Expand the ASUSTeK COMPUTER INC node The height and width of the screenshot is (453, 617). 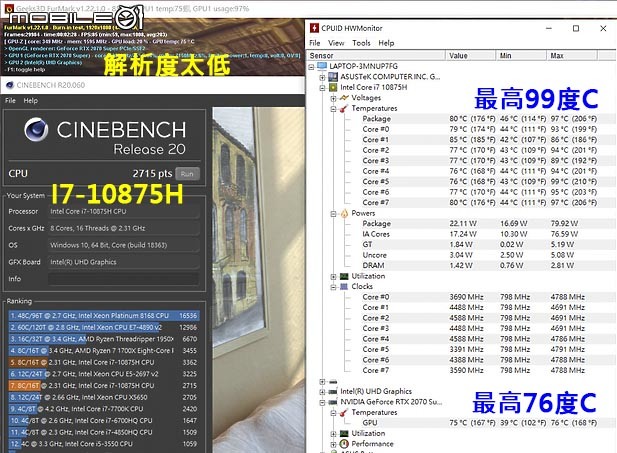(x=322, y=78)
